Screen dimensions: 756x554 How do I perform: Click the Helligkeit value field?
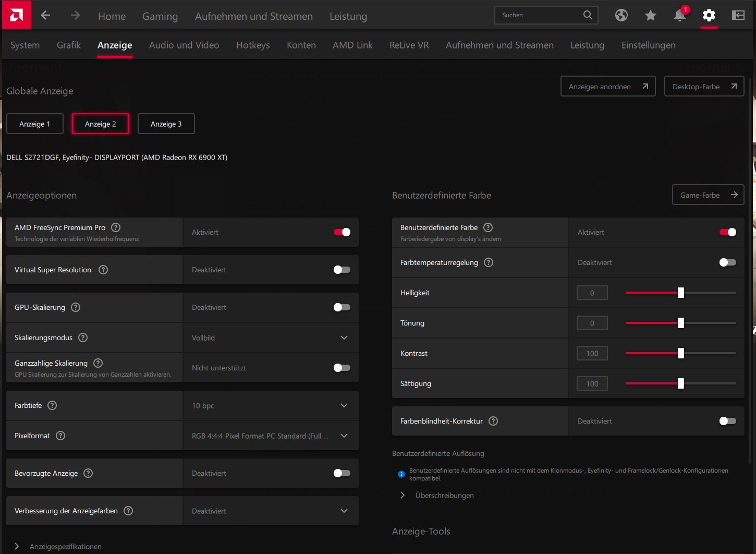(592, 293)
